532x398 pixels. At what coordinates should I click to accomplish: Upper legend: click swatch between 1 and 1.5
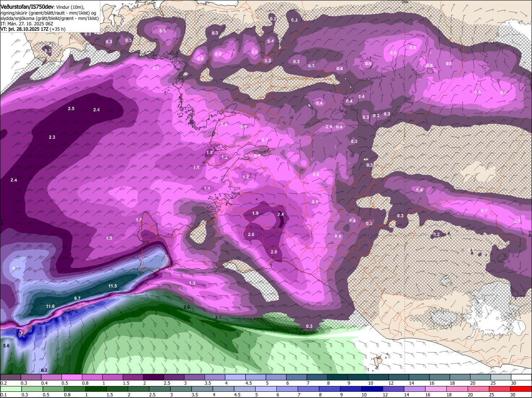113,377
